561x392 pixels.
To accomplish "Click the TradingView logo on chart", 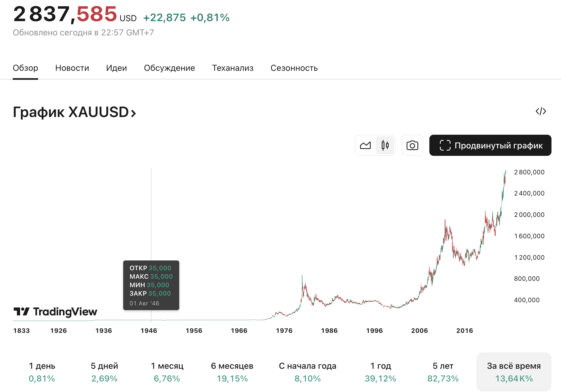I will [55, 312].
